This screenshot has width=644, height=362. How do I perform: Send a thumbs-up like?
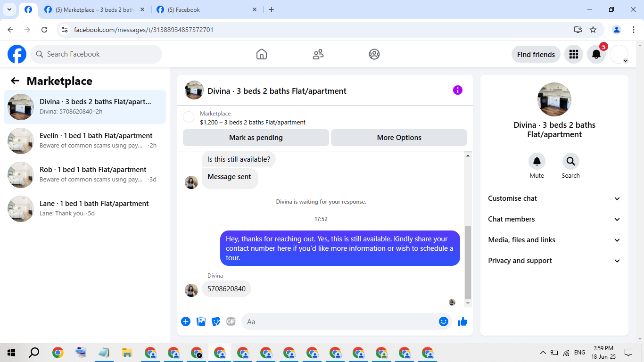pos(462,321)
